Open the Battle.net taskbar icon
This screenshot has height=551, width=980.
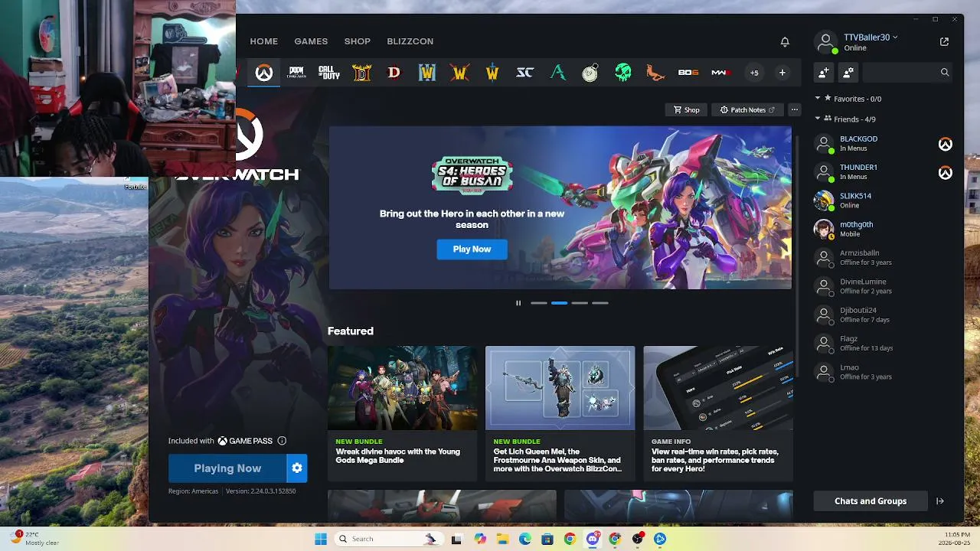[660, 539]
